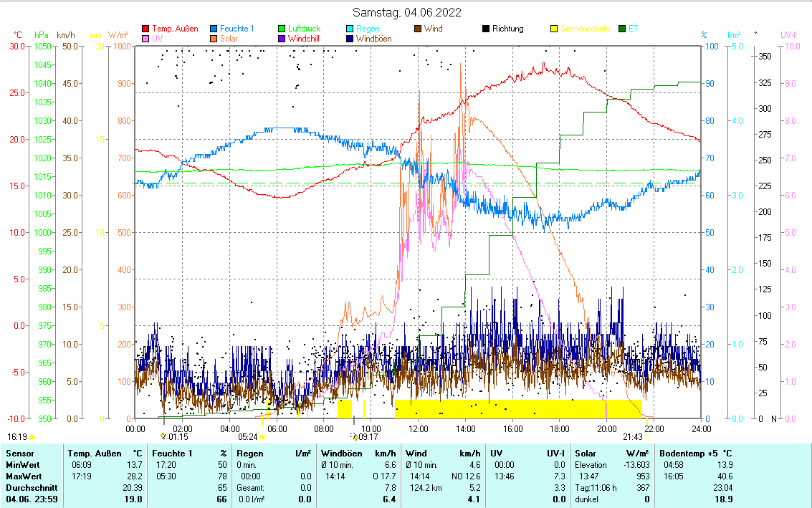Click the min temperature time '06:09'
The height and width of the screenshot is (508, 812).
click(x=81, y=465)
